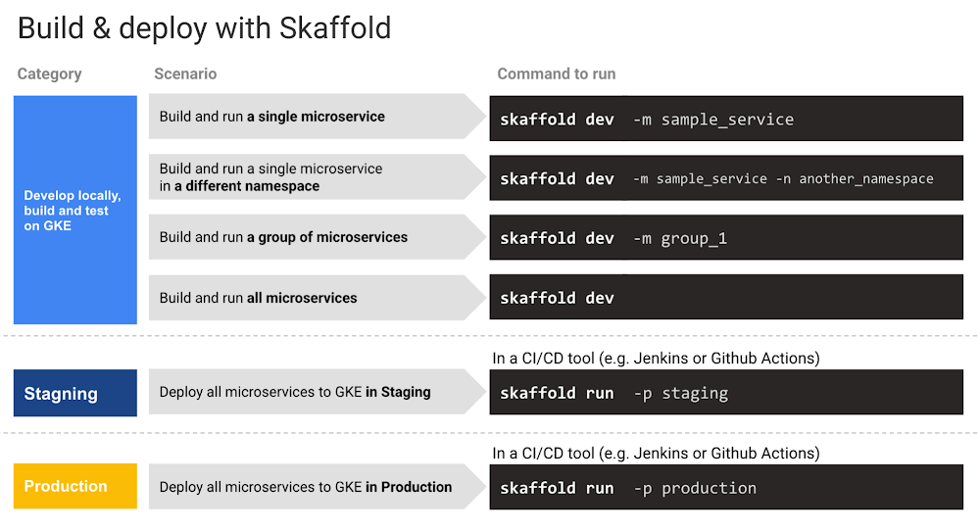Click the 'skaffold dev -m group_1' command box
The height and width of the screenshot is (531, 980).
pos(725,238)
